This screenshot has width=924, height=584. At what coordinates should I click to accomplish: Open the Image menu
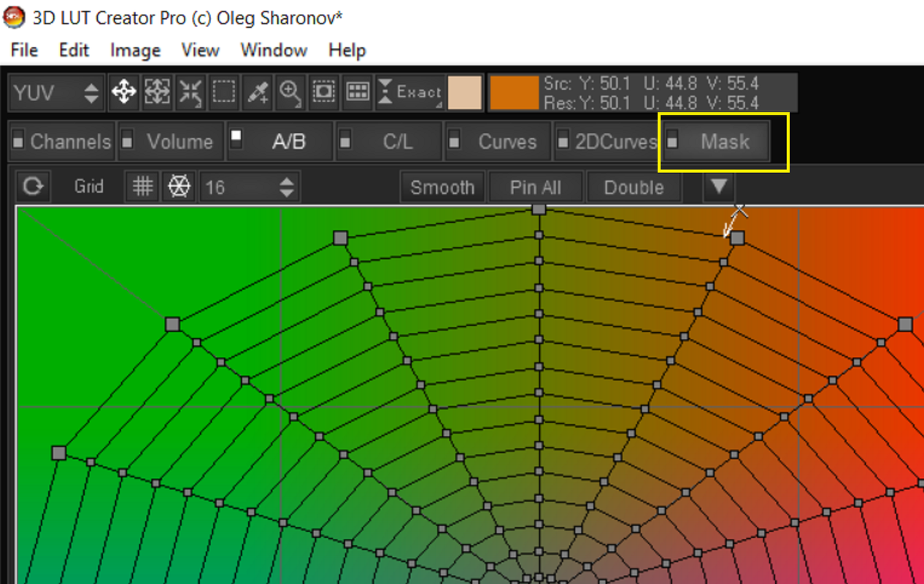(135, 50)
